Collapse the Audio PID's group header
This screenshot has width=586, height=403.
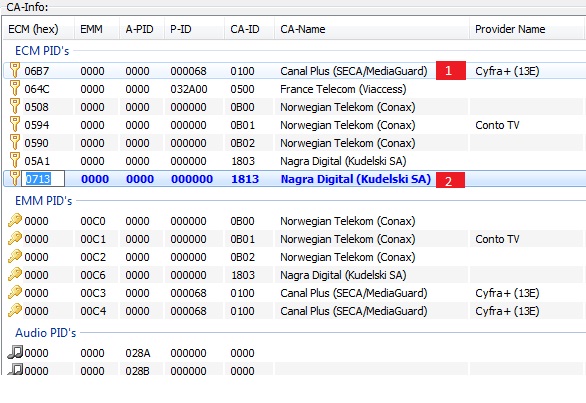[46, 333]
